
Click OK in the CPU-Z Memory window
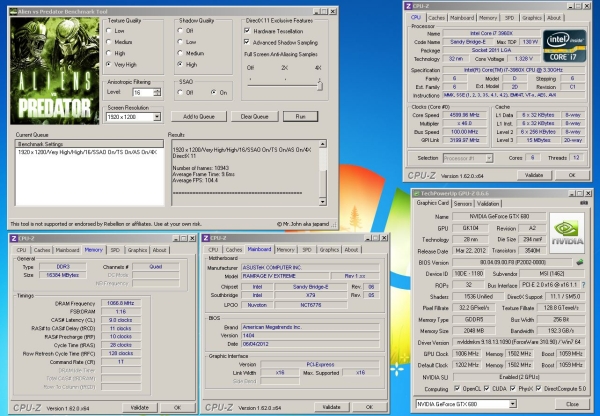coord(177,408)
